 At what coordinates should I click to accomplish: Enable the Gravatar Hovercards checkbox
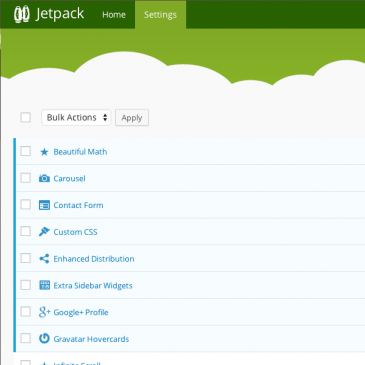tap(26, 338)
